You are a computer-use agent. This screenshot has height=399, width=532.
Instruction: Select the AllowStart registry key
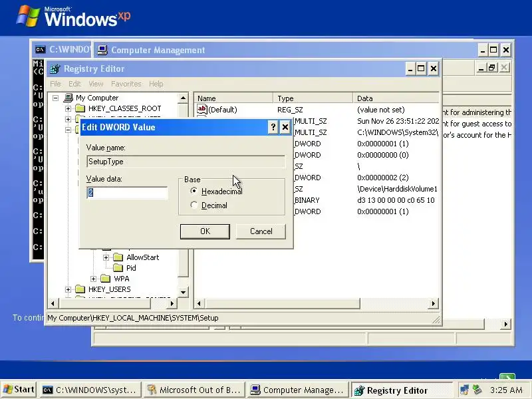[142, 257]
